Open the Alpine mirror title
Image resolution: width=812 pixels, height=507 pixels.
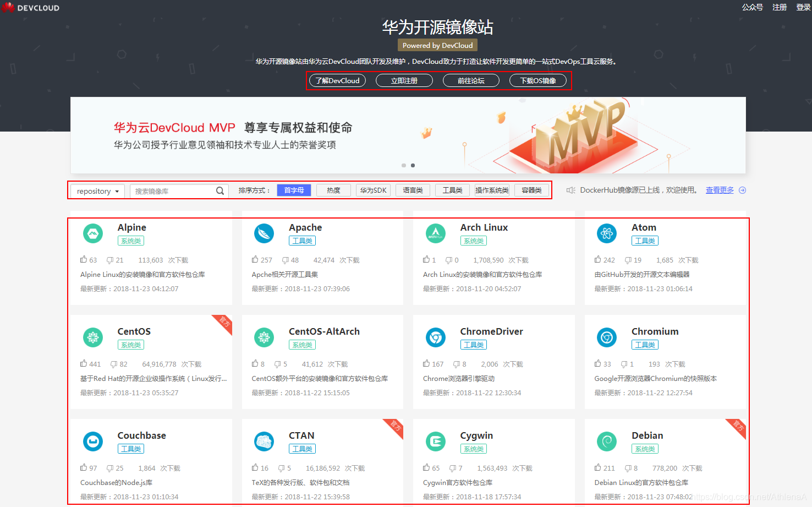(132, 227)
